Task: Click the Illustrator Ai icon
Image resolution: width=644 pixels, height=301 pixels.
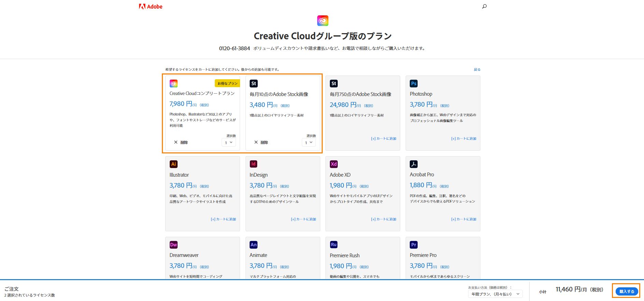Action: [173, 164]
